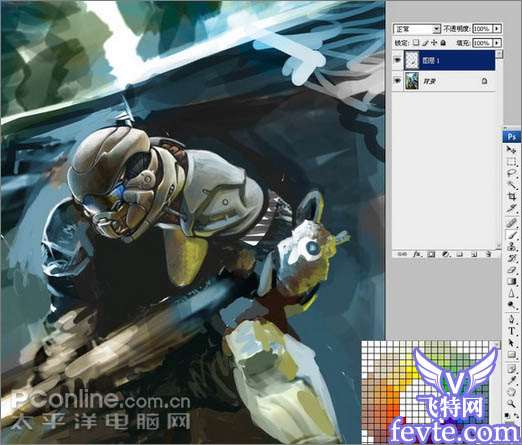Viewport: 522px width, 445px height.
Task: Create a new layer group
Action: tap(460, 254)
